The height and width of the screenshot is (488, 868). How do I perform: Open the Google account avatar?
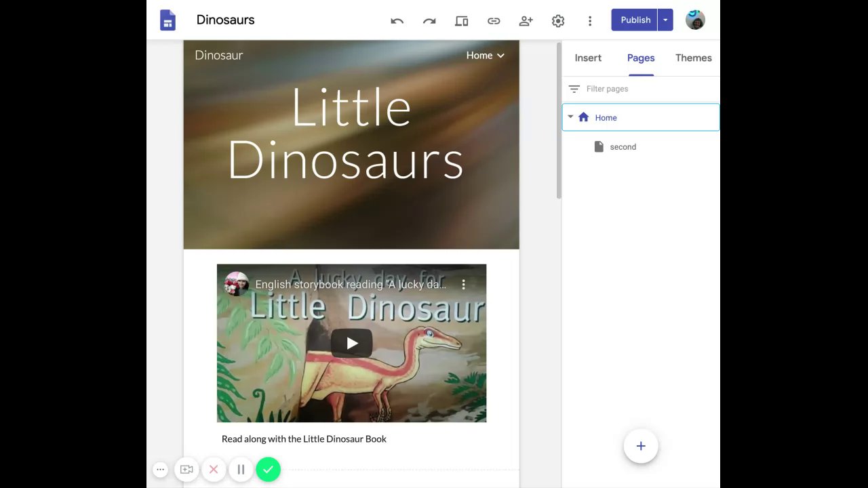tap(695, 20)
